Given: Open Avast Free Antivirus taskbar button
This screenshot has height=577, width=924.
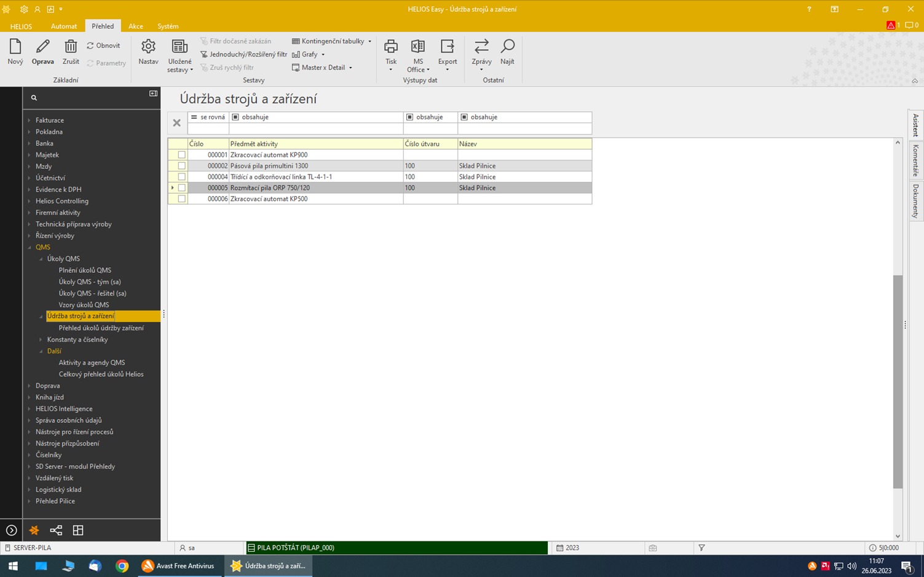Looking at the screenshot, I should tap(178, 566).
